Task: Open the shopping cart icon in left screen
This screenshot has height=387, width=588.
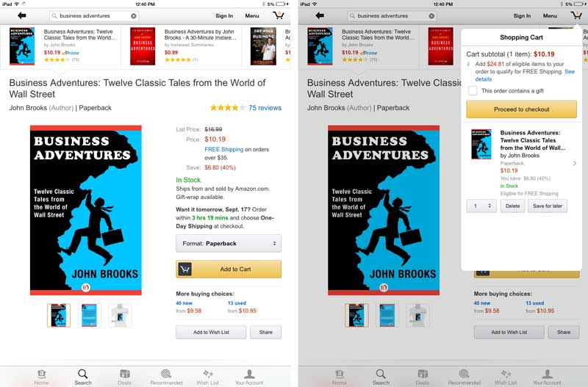Action: point(279,15)
